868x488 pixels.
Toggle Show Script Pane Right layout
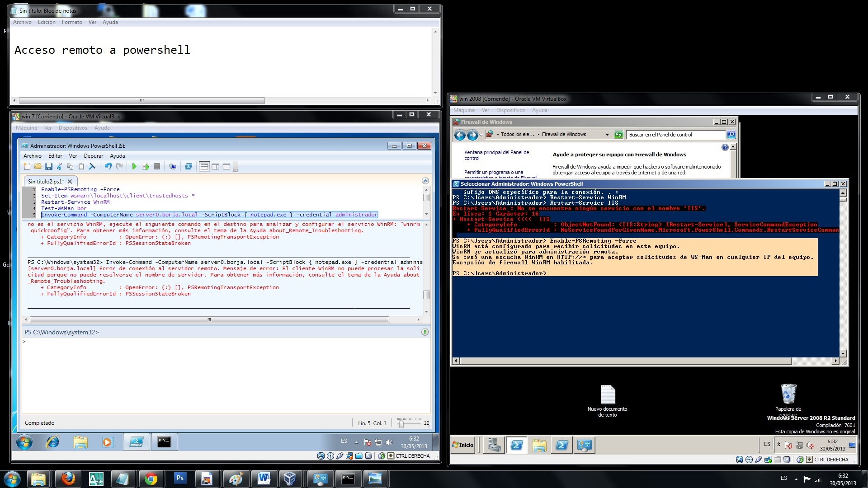pos(216,167)
